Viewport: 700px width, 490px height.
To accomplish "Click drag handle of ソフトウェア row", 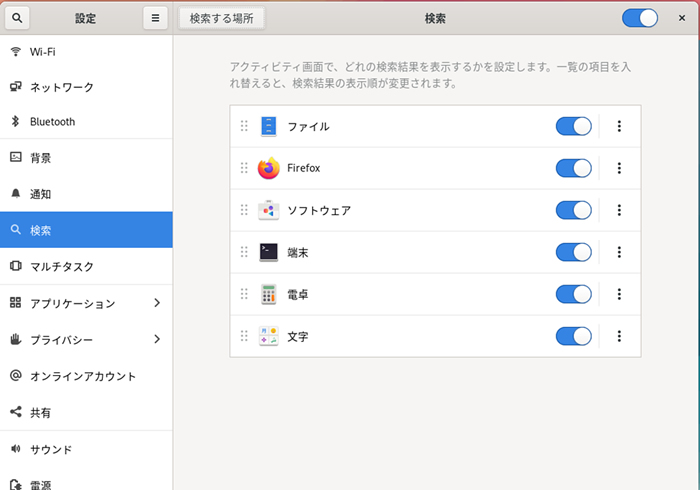I will (x=244, y=210).
